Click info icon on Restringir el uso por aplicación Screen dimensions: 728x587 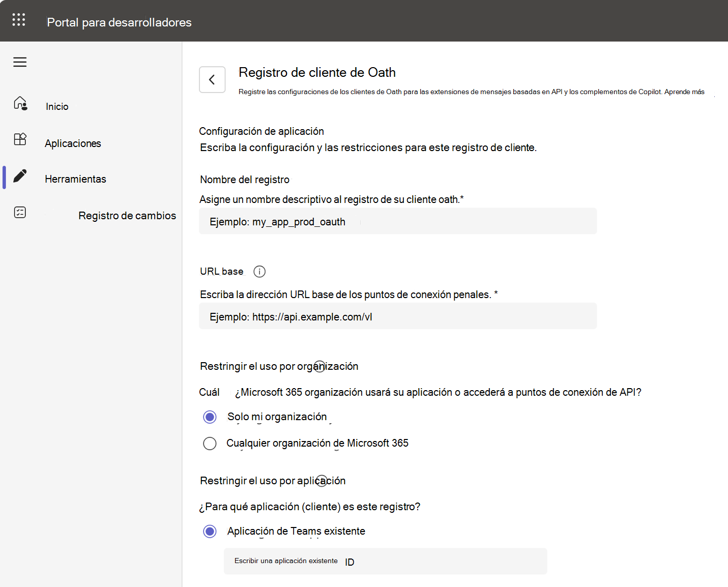point(322,481)
